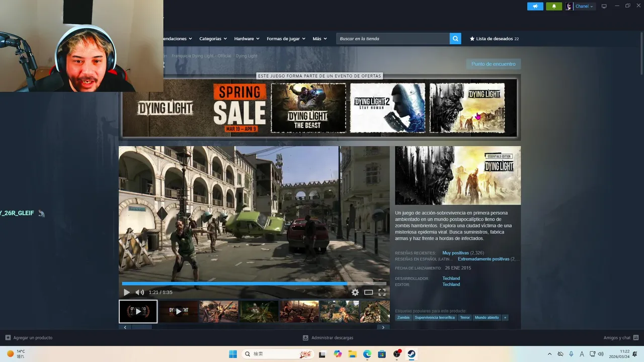Viewport: 644px width, 362px height.
Task: Switch to Big Picture mode icon
Action: coord(604,7)
